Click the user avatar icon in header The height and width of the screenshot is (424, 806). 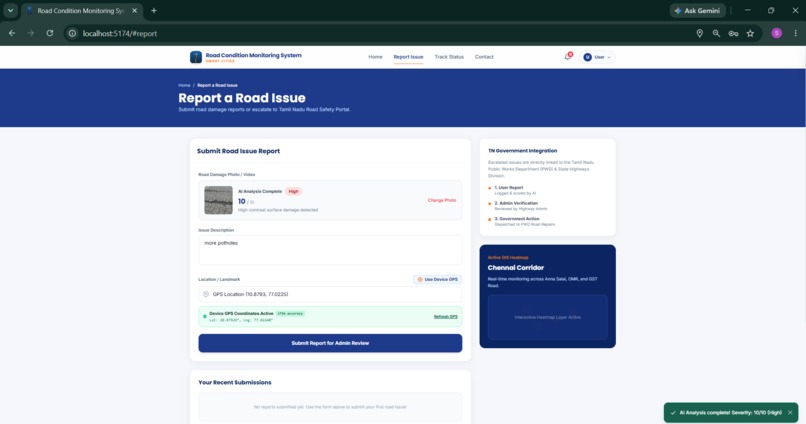588,57
